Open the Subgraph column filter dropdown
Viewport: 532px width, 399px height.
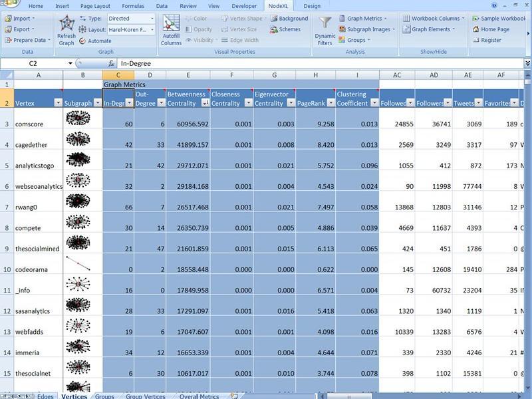click(98, 103)
